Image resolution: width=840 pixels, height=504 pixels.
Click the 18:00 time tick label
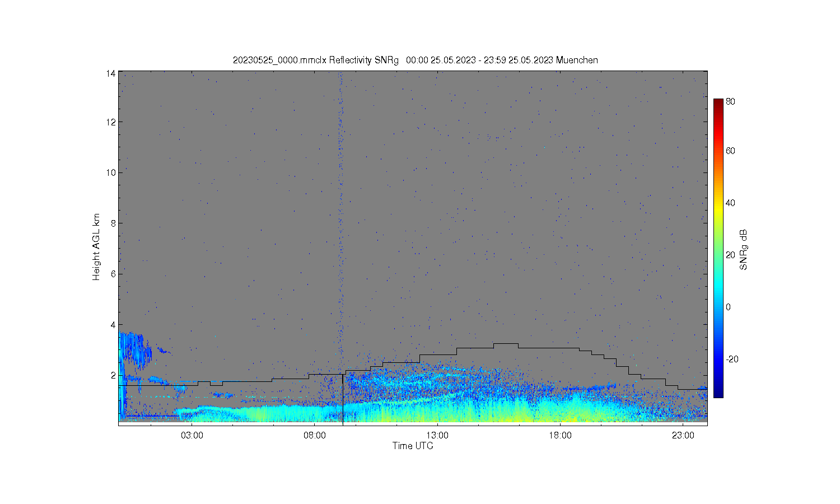pos(560,435)
